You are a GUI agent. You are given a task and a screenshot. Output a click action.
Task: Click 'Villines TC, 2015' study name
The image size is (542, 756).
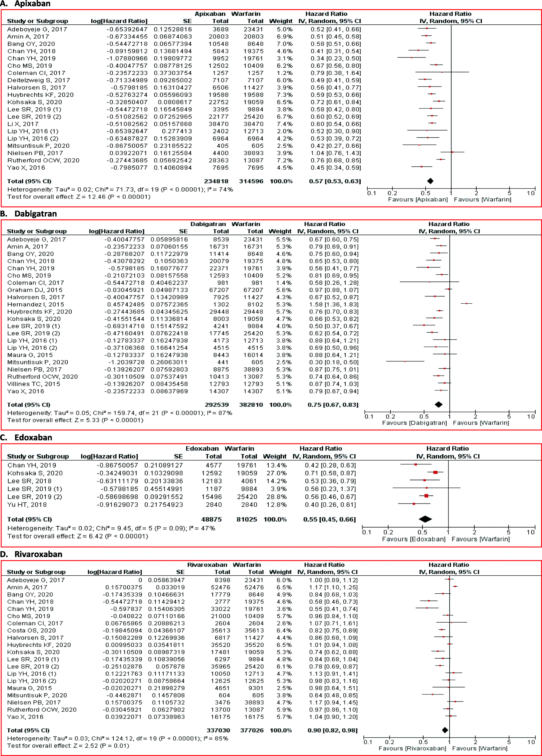(x=34, y=384)
